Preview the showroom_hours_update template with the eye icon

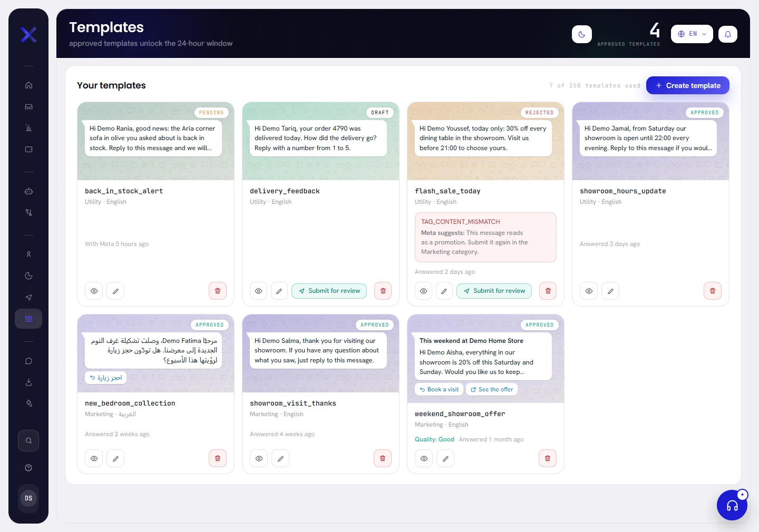(x=589, y=291)
